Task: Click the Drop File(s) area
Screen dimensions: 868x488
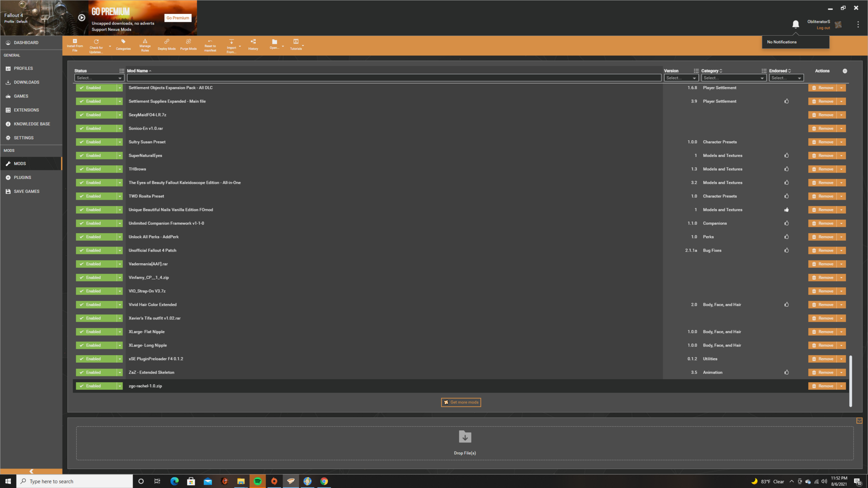Action: [x=465, y=443]
